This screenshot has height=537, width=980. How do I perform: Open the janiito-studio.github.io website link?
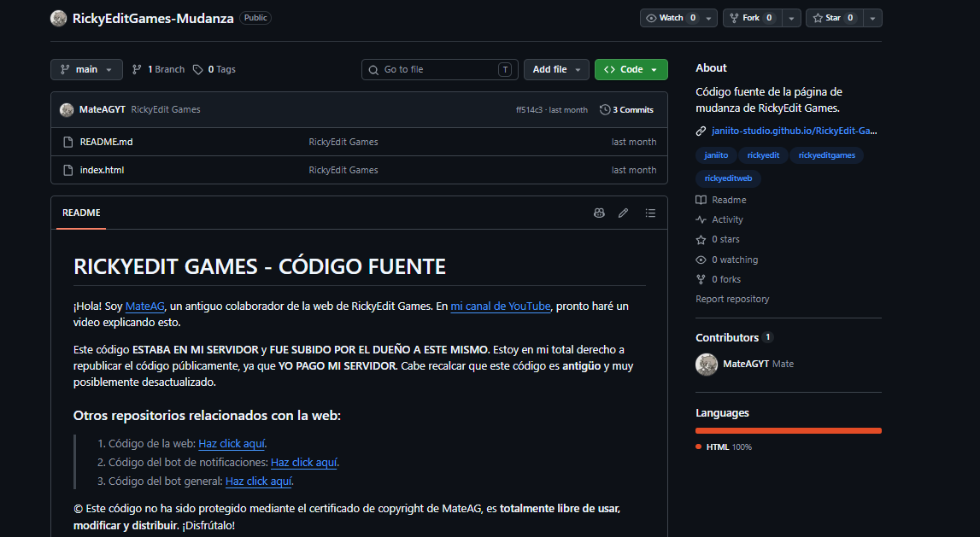click(795, 131)
